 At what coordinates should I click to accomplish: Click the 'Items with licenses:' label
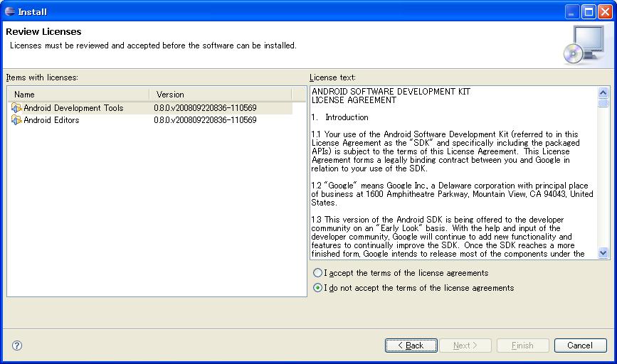click(x=42, y=77)
